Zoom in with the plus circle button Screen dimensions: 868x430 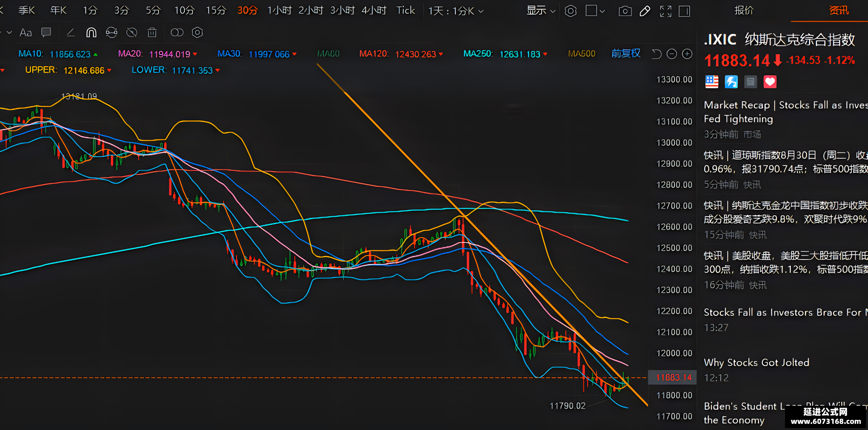click(687, 54)
